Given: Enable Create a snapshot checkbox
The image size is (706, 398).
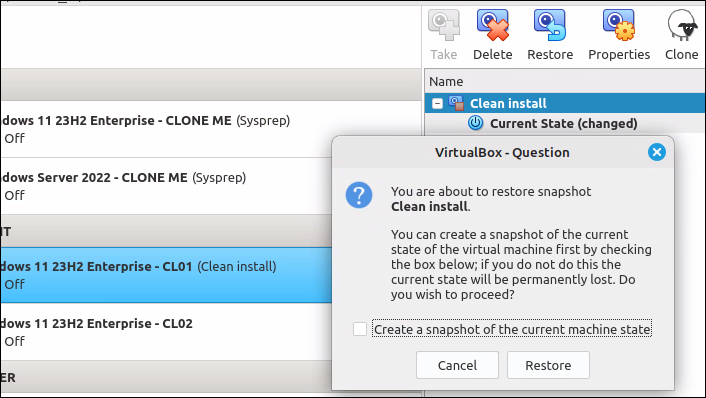Looking at the screenshot, I should coord(360,329).
